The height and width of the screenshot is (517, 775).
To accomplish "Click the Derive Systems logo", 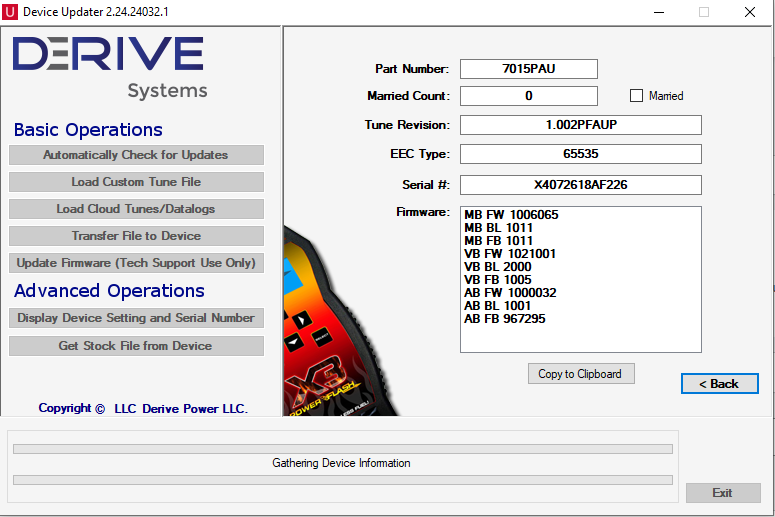I will (x=110, y=68).
